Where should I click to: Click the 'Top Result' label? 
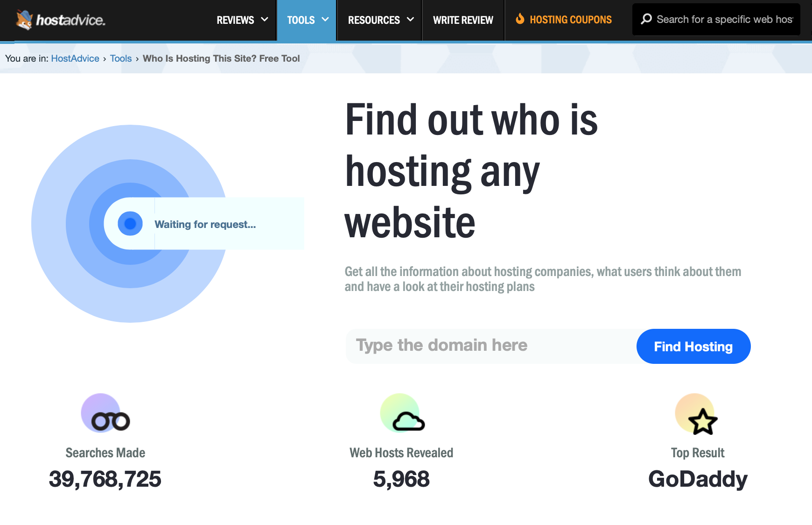[x=698, y=453]
